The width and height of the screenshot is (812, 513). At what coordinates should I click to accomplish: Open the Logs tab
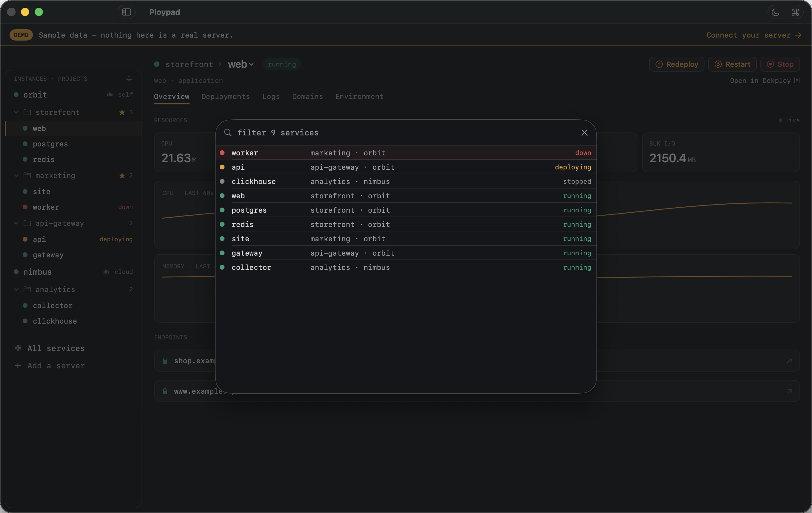[x=271, y=97]
